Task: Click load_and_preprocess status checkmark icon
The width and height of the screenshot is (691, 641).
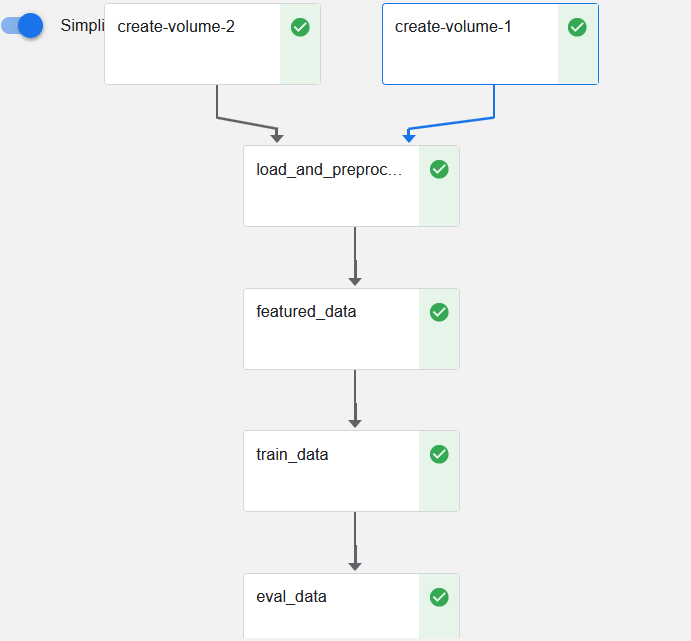Action: coord(439,169)
